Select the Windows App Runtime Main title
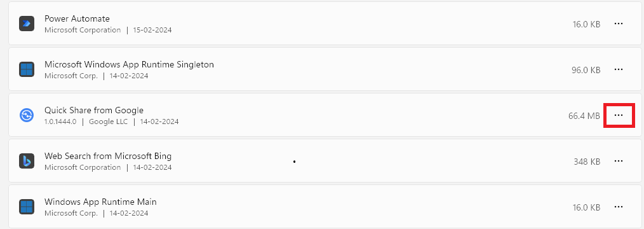Screen dimensions: 644x229 [x=100, y=202]
